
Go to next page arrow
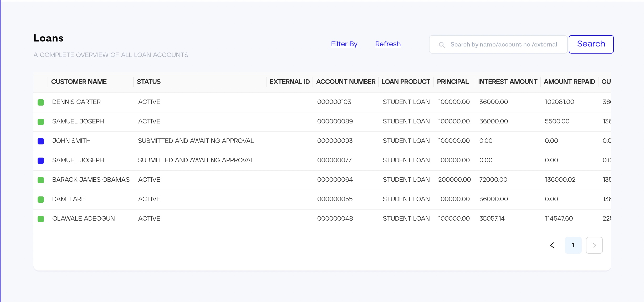click(594, 245)
